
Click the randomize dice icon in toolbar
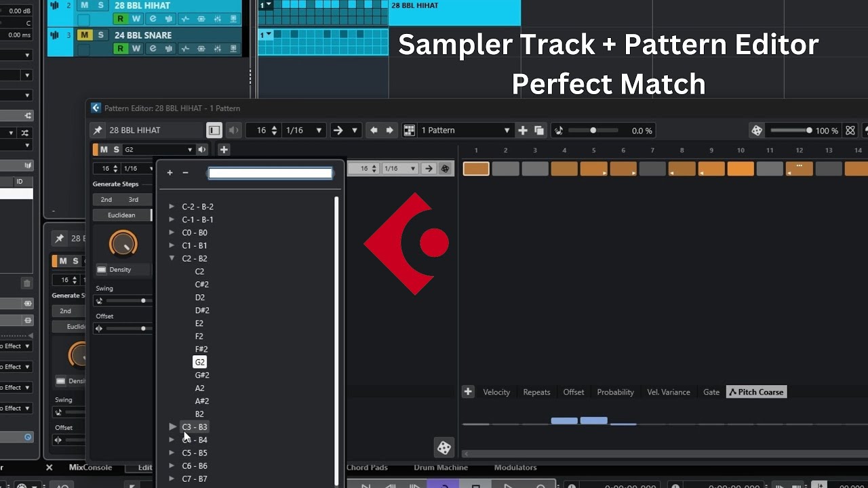point(757,130)
